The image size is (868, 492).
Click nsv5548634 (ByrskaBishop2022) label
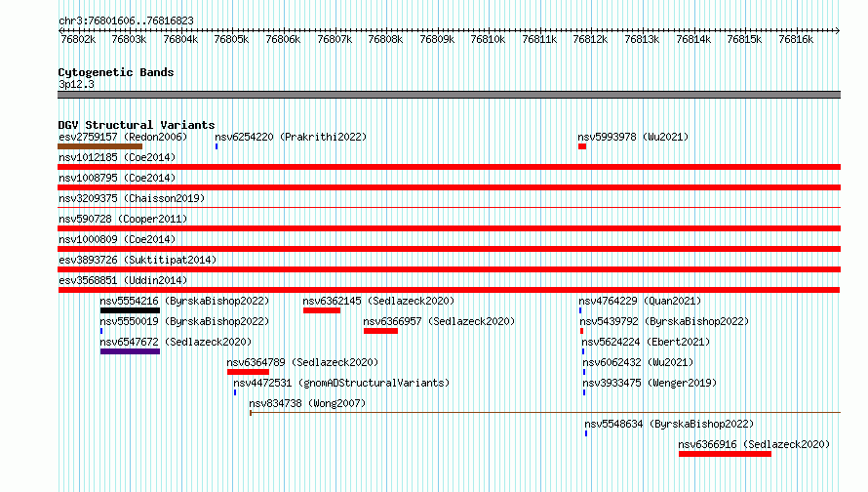point(669,424)
